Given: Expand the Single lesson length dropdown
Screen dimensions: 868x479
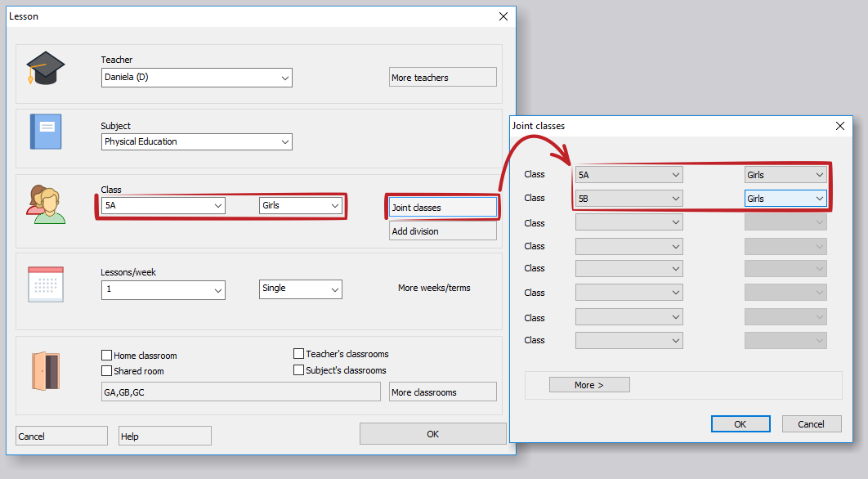Looking at the screenshot, I should [300, 289].
